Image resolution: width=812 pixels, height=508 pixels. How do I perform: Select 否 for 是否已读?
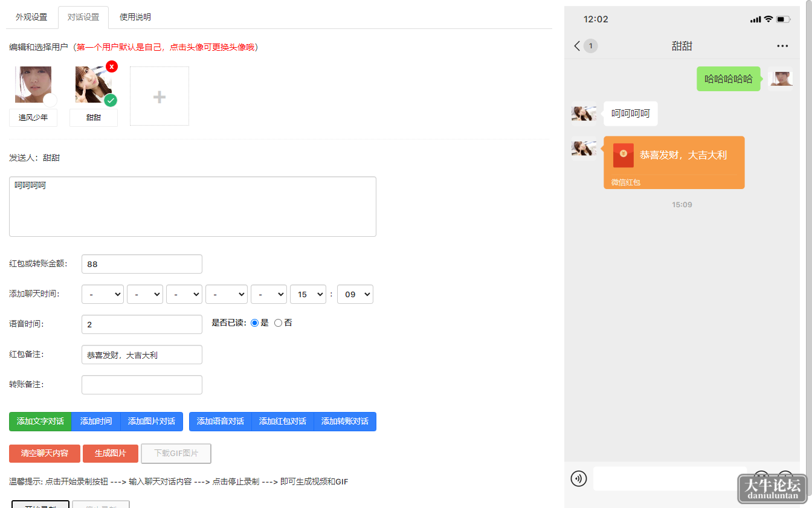tap(278, 323)
